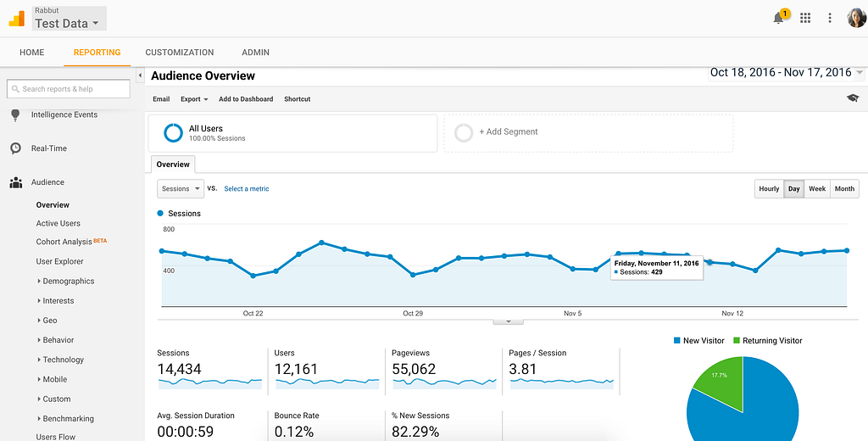Click the Returning Visitor green swatch
The image size is (868, 441).
(737, 341)
